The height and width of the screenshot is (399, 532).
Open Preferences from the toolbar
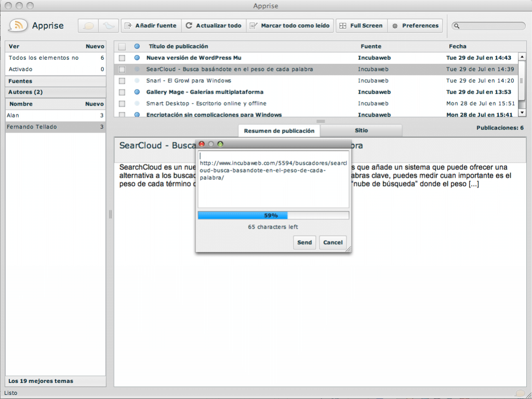coord(415,26)
